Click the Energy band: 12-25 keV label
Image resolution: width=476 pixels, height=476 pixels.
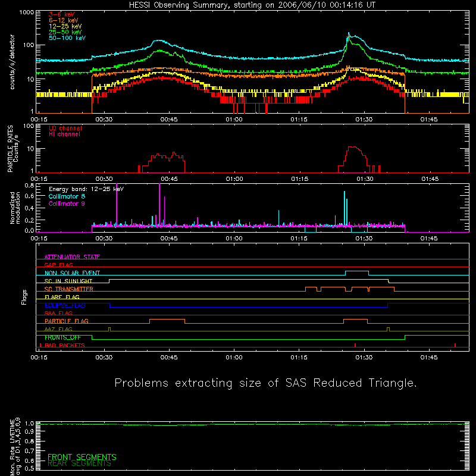[x=86, y=189]
